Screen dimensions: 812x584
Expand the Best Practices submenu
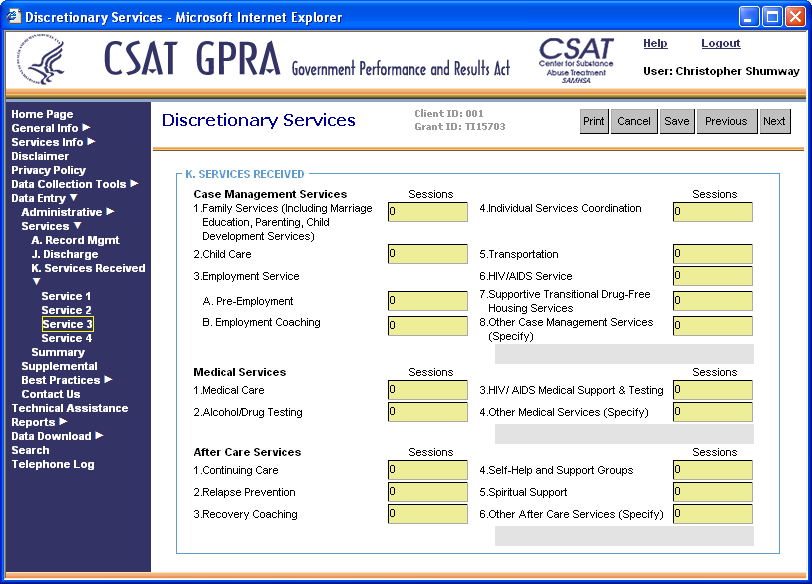(108, 380)
